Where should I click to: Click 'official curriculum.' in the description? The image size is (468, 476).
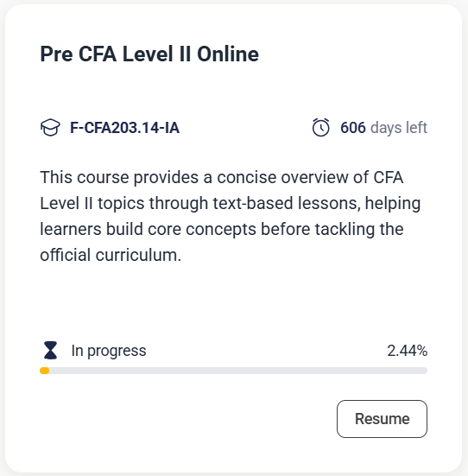coord(111,255)
